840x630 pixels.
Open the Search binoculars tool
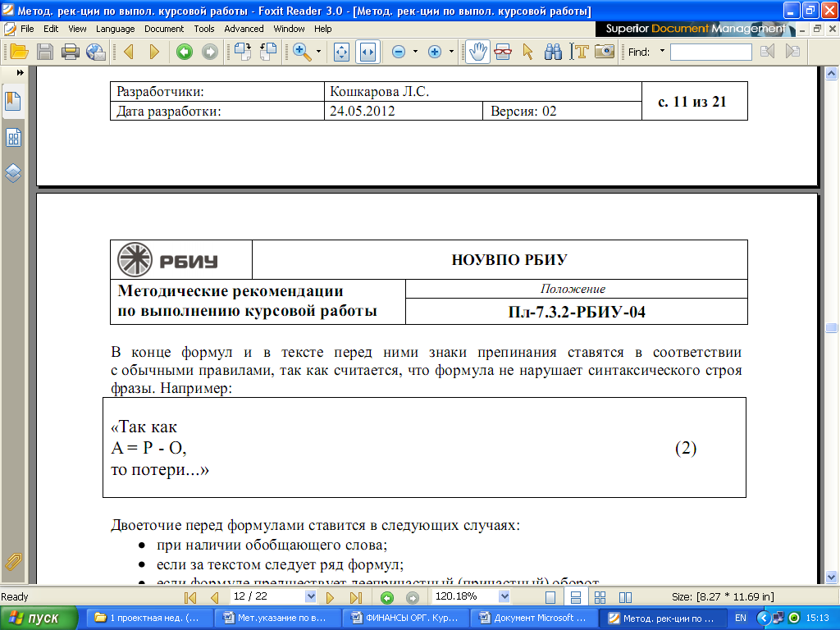554,52
